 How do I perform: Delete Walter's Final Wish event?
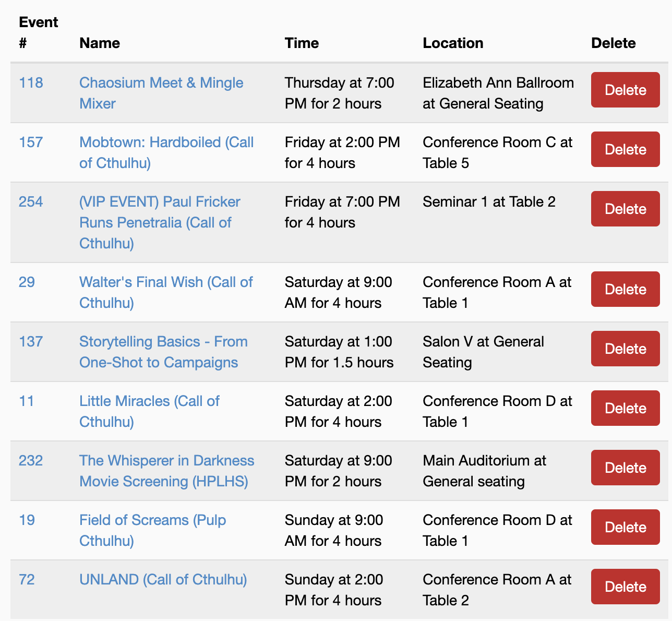pos(625,289)
